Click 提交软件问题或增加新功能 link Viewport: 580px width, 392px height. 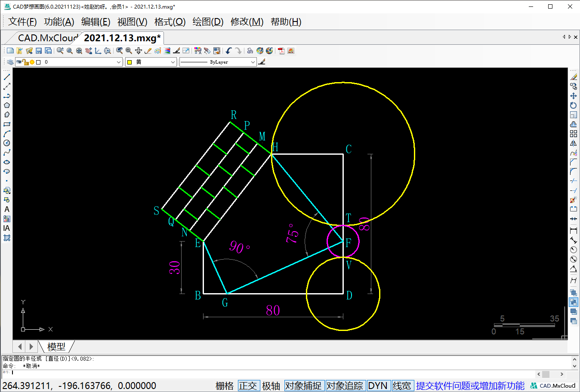tap(470, 386)
